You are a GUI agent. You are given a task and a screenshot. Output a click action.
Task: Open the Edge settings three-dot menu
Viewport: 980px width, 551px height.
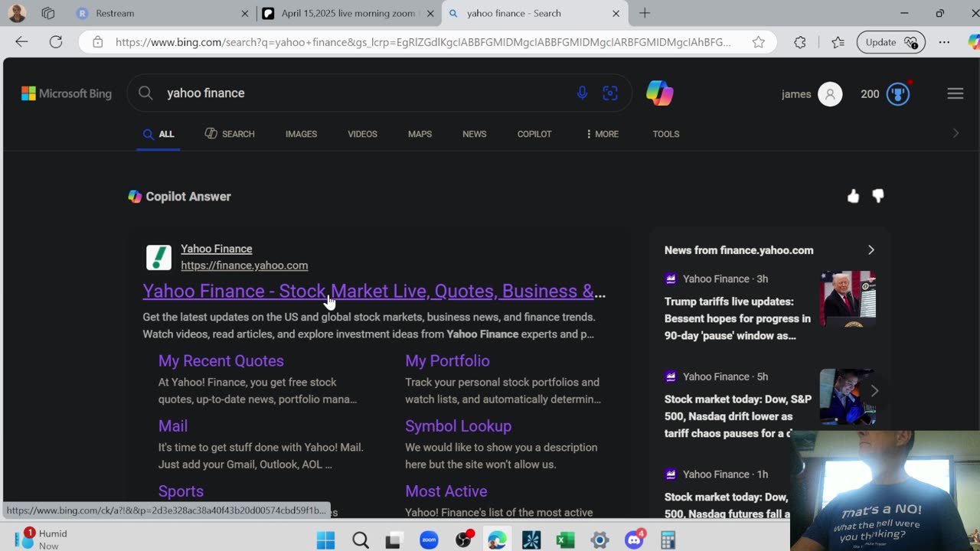(x=944, y=42)
